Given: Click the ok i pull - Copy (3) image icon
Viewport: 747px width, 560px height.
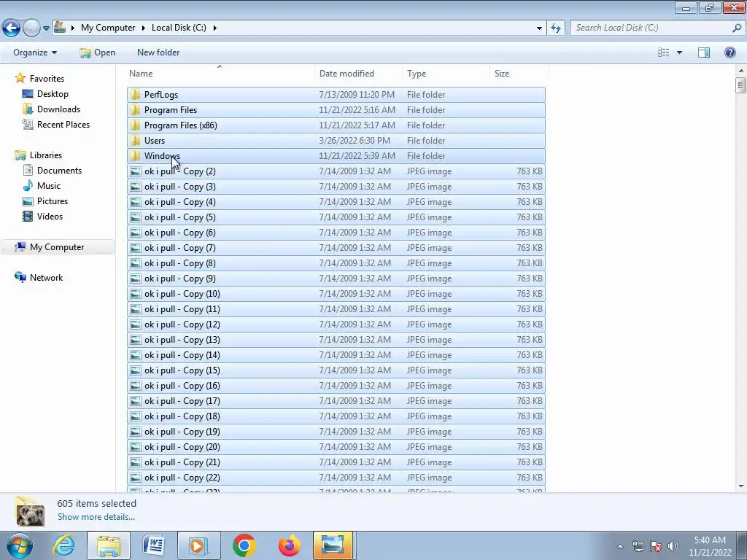Looking at the screenshot, I should 136,187.
